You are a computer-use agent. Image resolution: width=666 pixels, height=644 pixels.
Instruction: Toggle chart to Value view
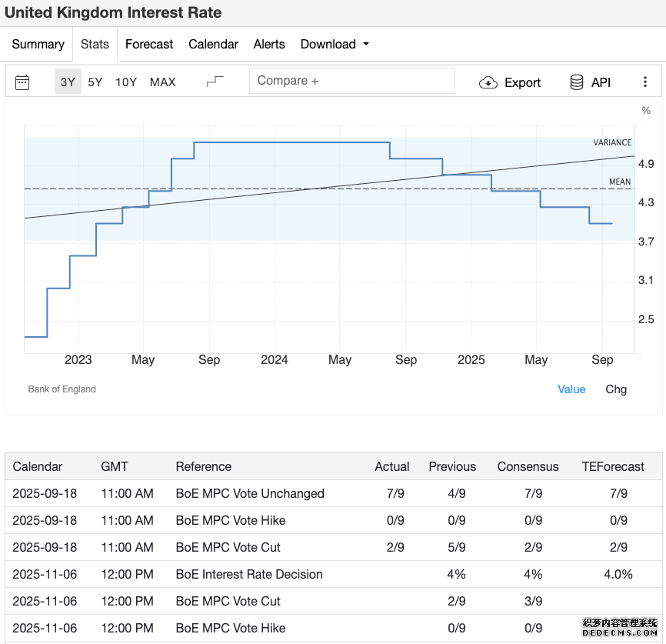pos(571,389)
